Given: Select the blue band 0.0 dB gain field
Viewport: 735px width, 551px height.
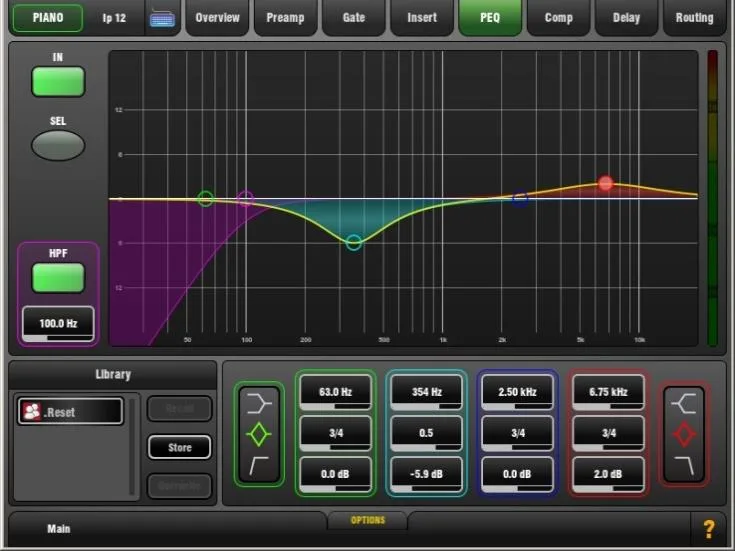Looking at the screenshot, I should click(517, 474).
